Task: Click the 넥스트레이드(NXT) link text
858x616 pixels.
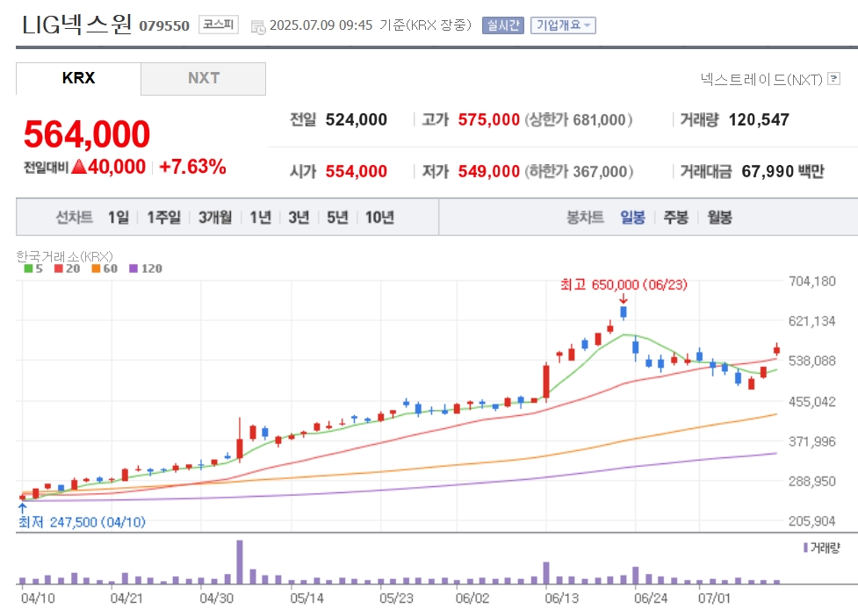Action: pos(761,80)
